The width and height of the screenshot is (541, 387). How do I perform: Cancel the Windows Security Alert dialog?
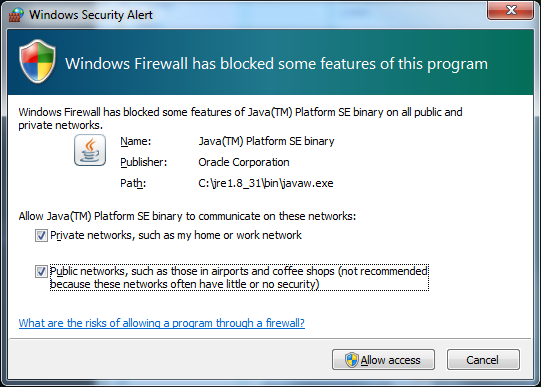(x=483, y=360)
